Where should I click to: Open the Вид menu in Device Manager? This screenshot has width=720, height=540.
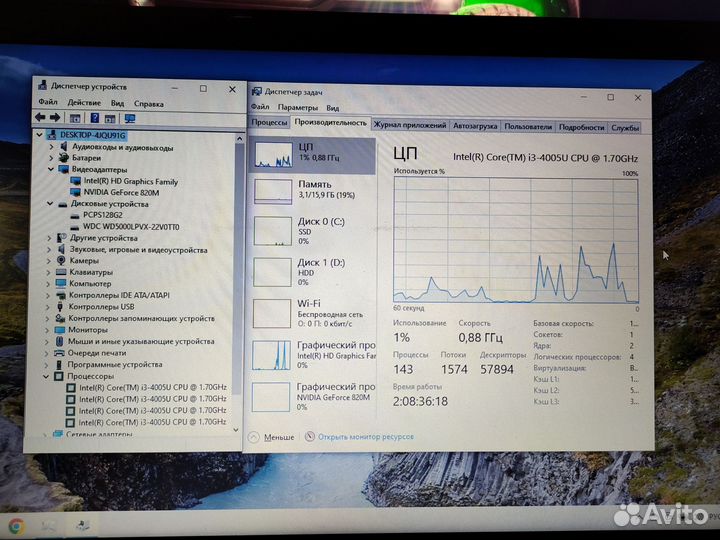point(118,103)
